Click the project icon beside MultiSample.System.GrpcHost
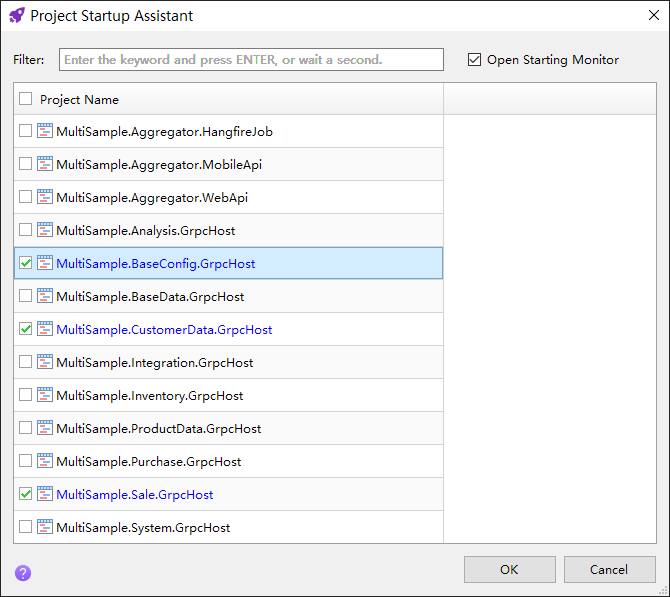Screen dimensions: 670x597 (x=45, y=527)
